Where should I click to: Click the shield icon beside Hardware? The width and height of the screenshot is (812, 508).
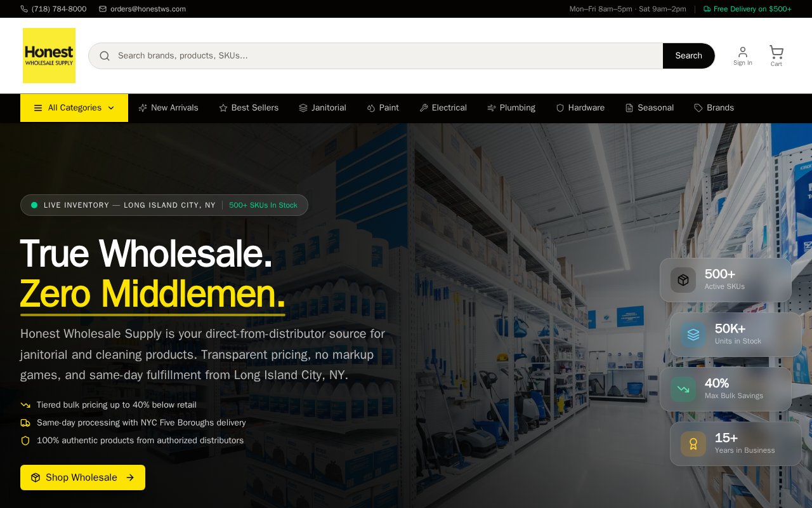point(560,108)
